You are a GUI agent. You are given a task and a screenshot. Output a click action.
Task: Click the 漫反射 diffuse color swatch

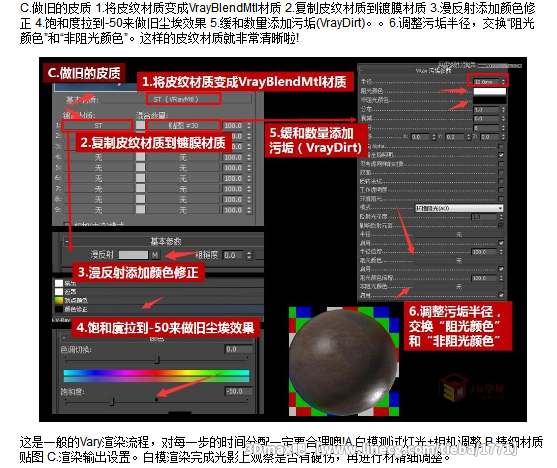pyautogui.click(x=133, y=255)
